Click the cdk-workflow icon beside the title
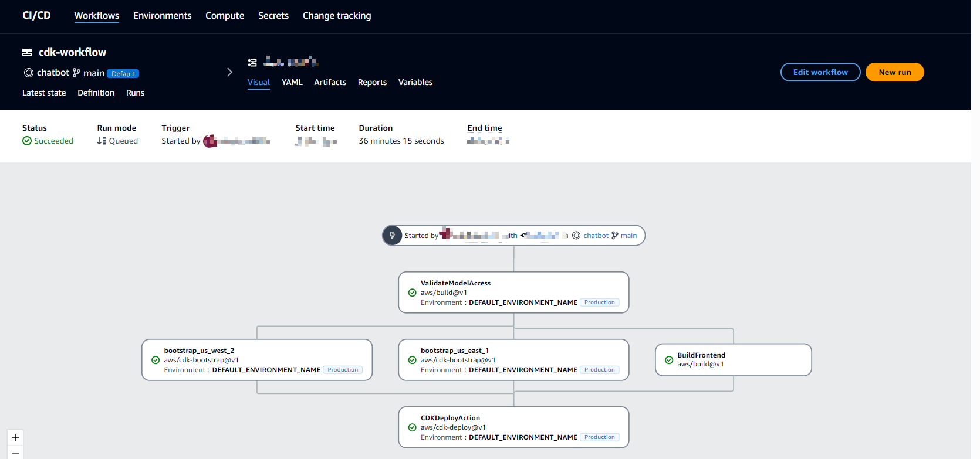 27,52
